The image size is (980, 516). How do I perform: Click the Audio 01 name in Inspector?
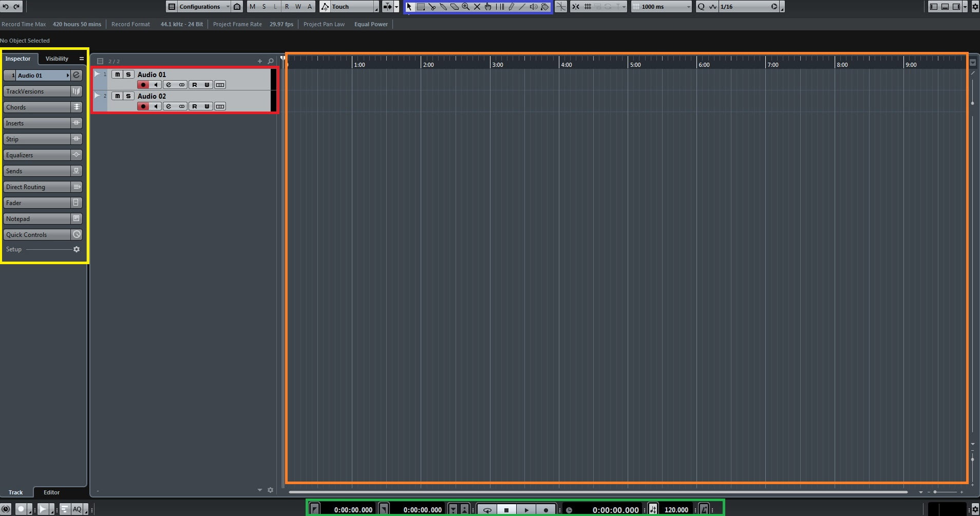click(43, 76)
